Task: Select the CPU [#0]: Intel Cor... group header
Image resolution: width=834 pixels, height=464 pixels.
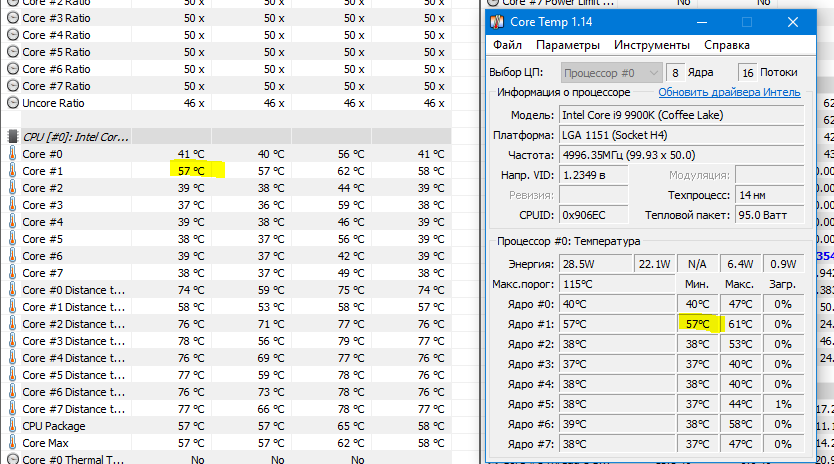Action: coord(76,137)
